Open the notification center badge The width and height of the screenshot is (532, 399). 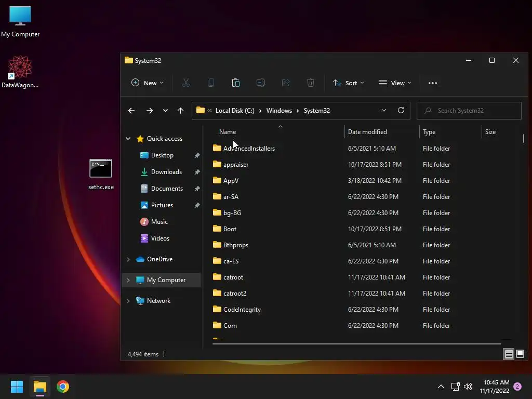tap(517, 387)
